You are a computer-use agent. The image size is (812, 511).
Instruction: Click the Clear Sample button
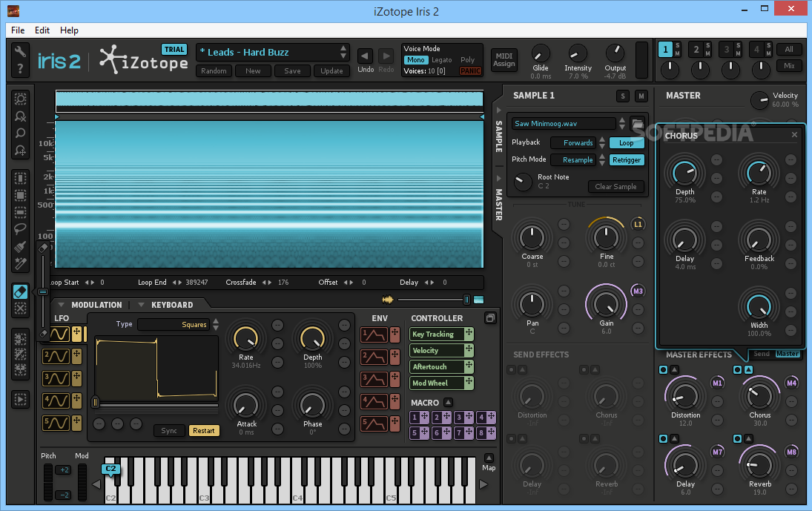click(615, 186)
